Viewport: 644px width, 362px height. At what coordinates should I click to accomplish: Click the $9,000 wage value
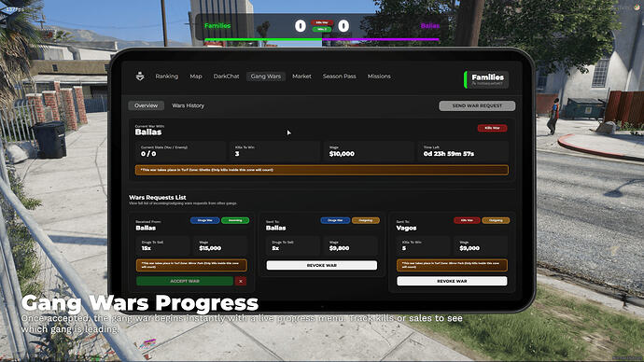tap(469, 248)
